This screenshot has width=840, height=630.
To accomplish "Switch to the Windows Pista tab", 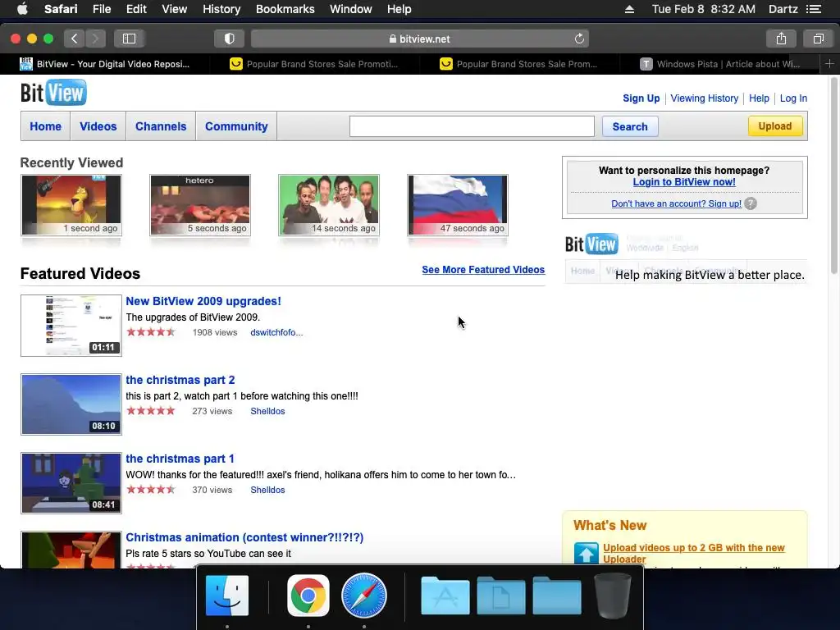I will 720,64.
